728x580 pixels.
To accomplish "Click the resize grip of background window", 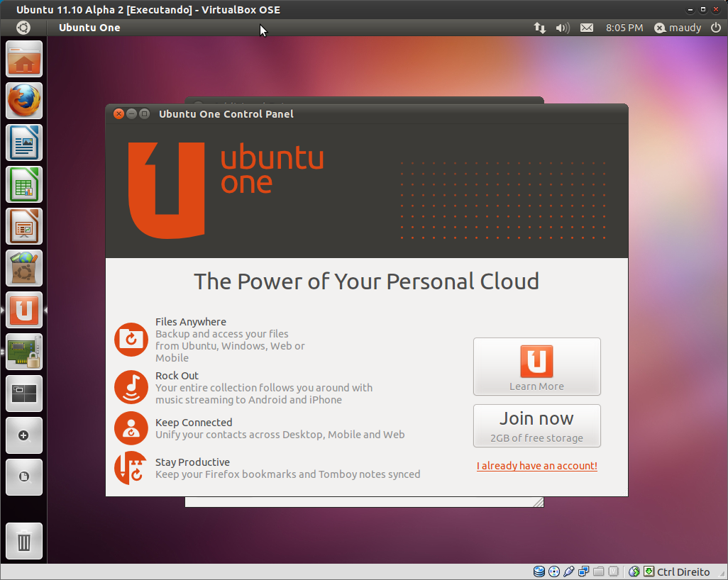I will coord(539,502).
